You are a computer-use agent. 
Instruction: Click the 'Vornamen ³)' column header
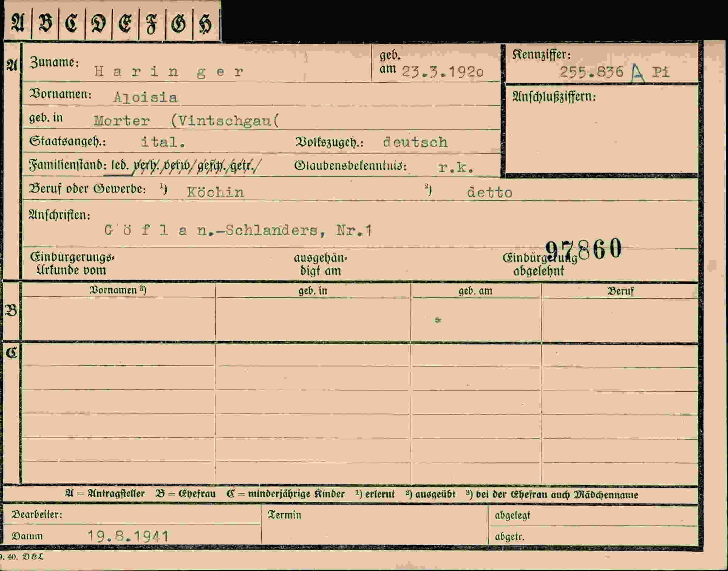point(117,290)
